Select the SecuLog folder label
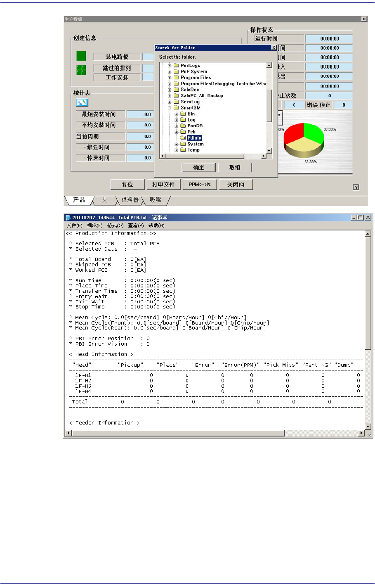The image size is (375, 588). (x=190, y=102)
